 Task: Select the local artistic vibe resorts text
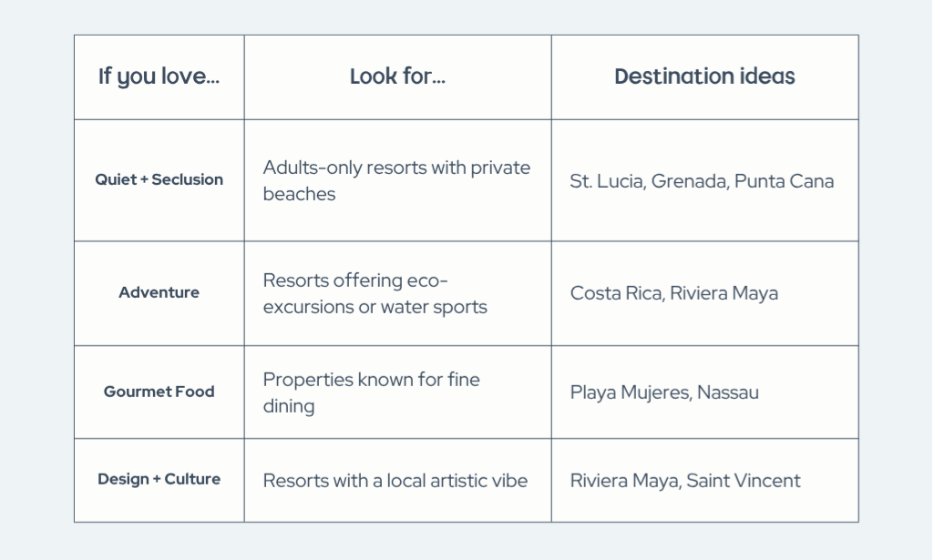(x=395, y=480)
